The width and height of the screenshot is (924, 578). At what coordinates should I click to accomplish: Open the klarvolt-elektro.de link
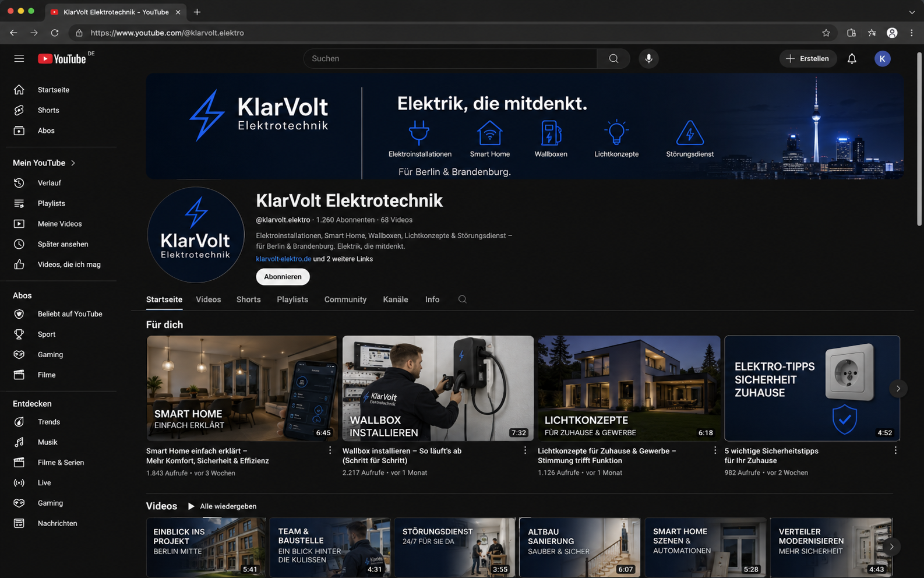284,259
